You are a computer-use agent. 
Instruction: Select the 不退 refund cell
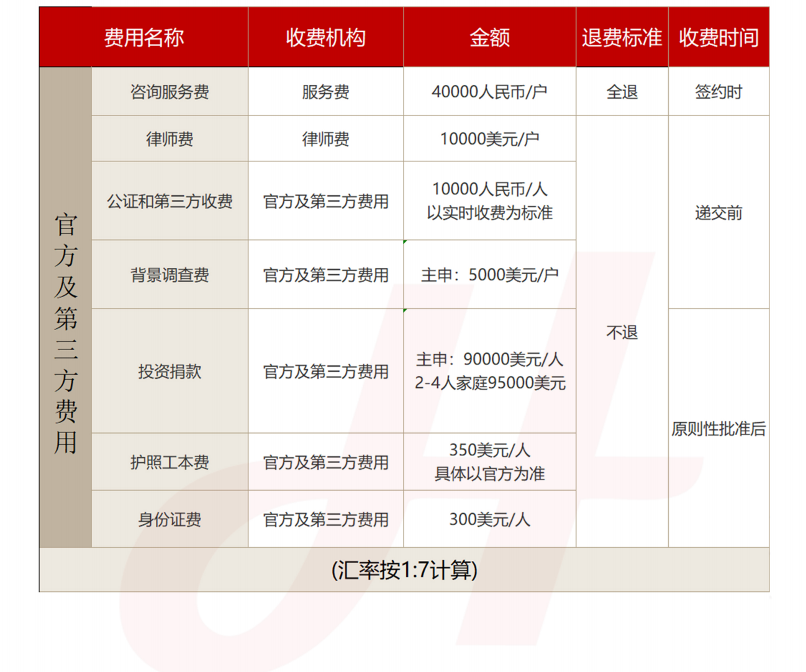[622, 333]
